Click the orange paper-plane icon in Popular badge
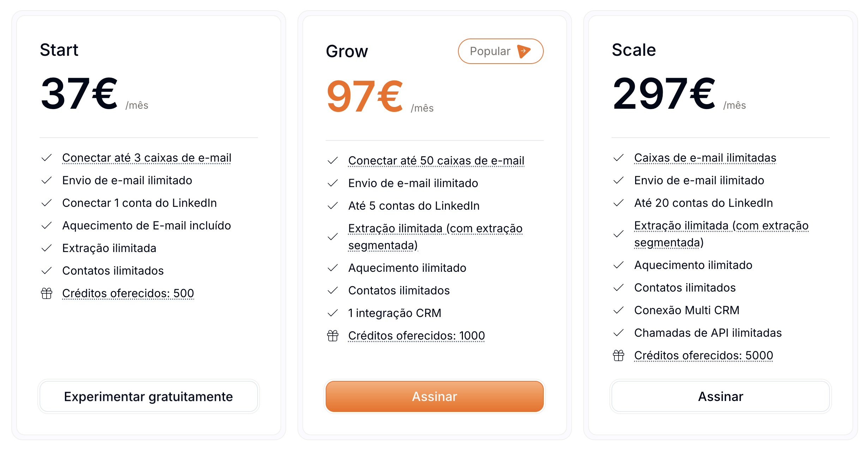This screenshot has height=449, width=868. pyautogui.click(x=524, y=51)
